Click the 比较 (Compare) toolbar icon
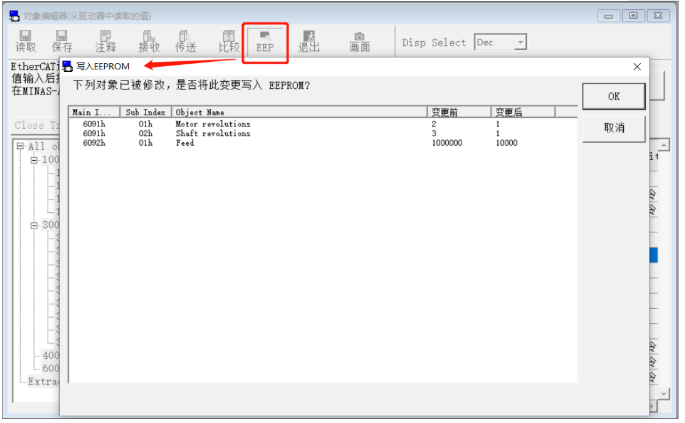The height and width of the screenshot is (423, 685). 229,42
